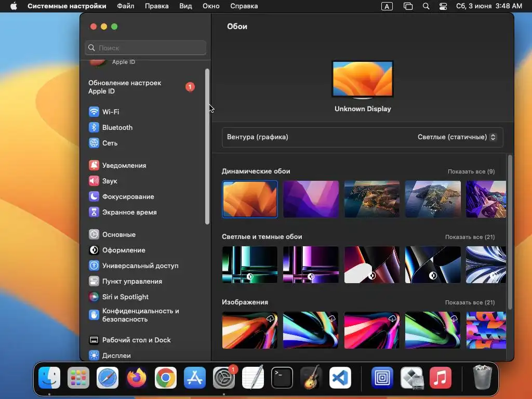The width and height of the screenshot is (532, 399).
Task: Open Firefox from the Dock
Action: point(137,378)
